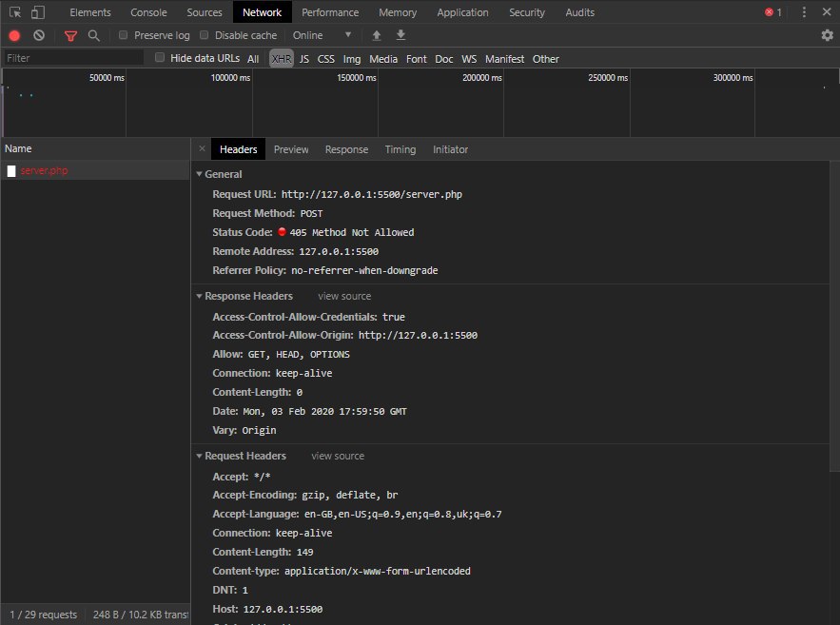The height and width of the screenshot is (625, 840).
Task: Collapse the Response Headers section
Action: [x=200, y=296]
